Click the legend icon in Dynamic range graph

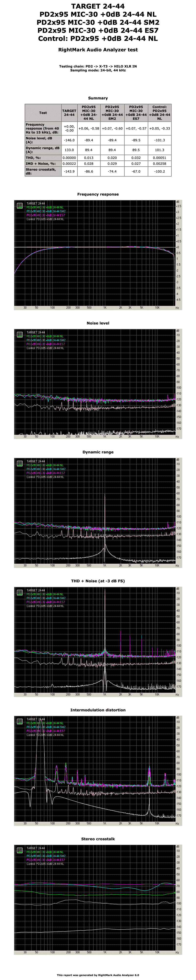pos(20,463)
